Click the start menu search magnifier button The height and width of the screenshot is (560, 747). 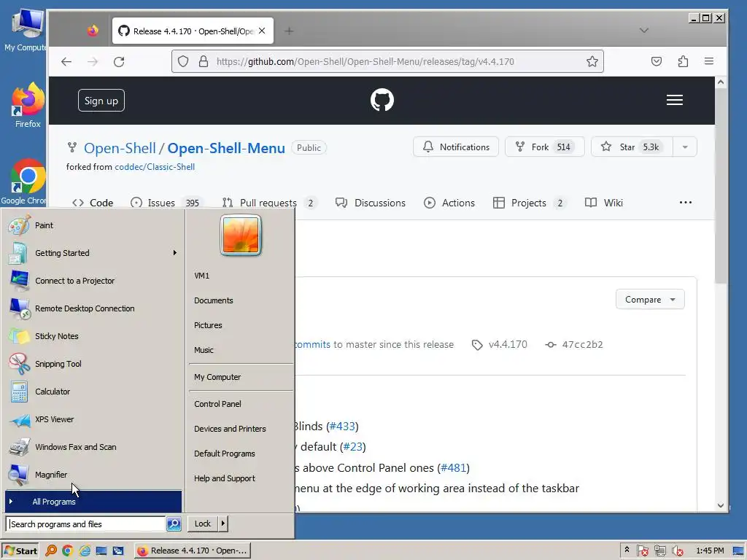point(174,524)
